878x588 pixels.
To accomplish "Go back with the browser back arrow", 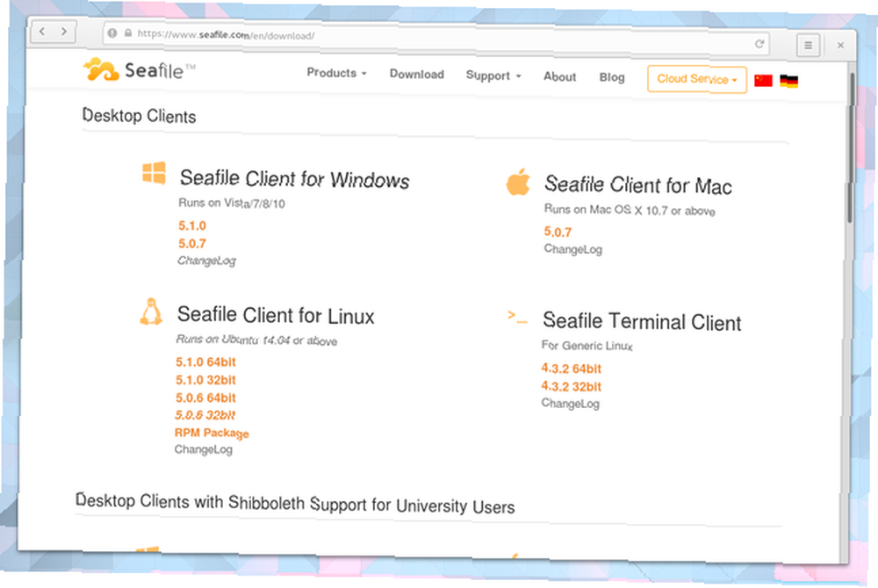I will 42,32.
